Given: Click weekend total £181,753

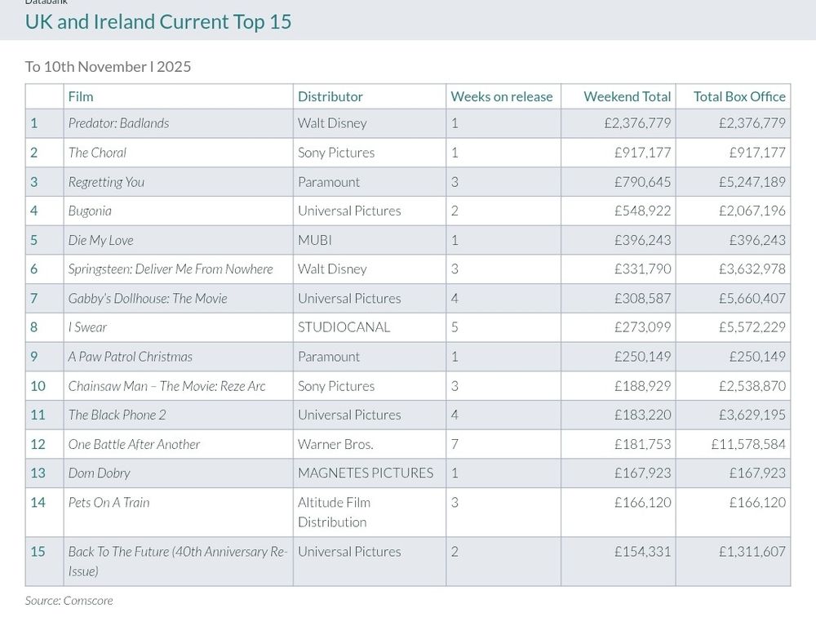Looking at the screenshot, I should pyautogui.click(x=643, y=444).
